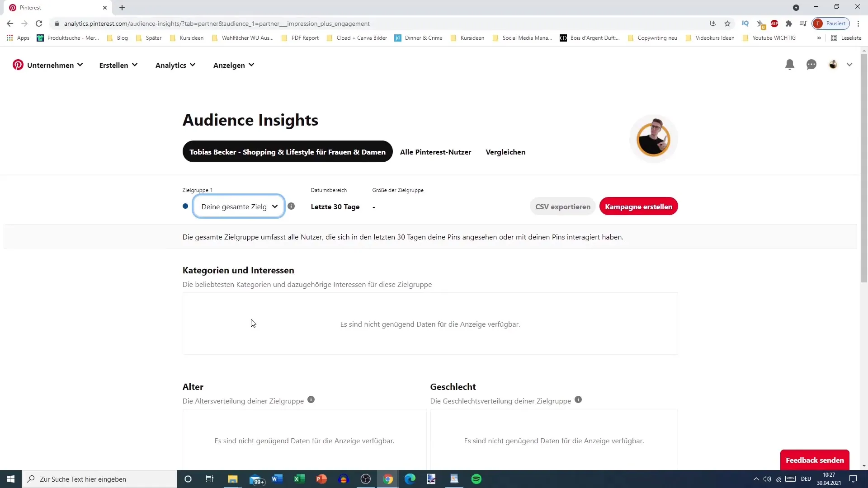Open the Analytics menu
The height and width of the screenshot is (488, 868).
(175, 65)
